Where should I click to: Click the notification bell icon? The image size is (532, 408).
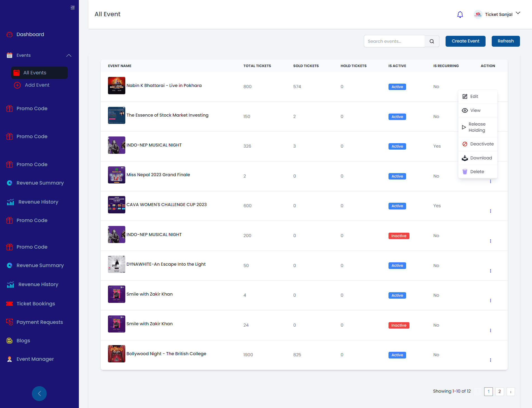460,15
